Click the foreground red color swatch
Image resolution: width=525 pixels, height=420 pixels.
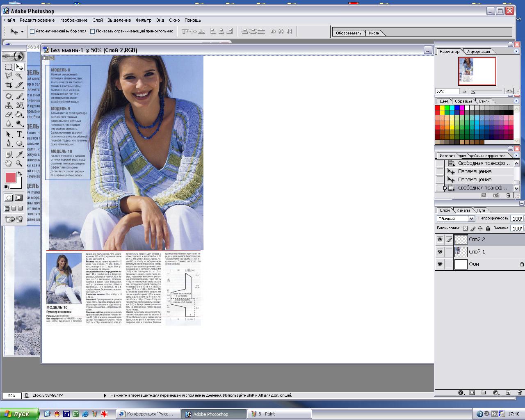point(10,178)
